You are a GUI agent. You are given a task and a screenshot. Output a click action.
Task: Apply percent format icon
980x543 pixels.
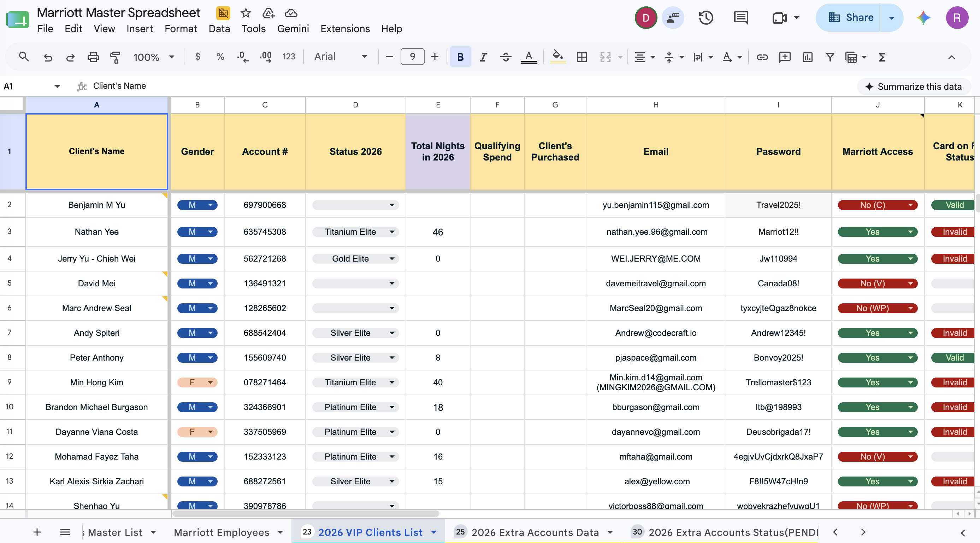pos(220,57)
